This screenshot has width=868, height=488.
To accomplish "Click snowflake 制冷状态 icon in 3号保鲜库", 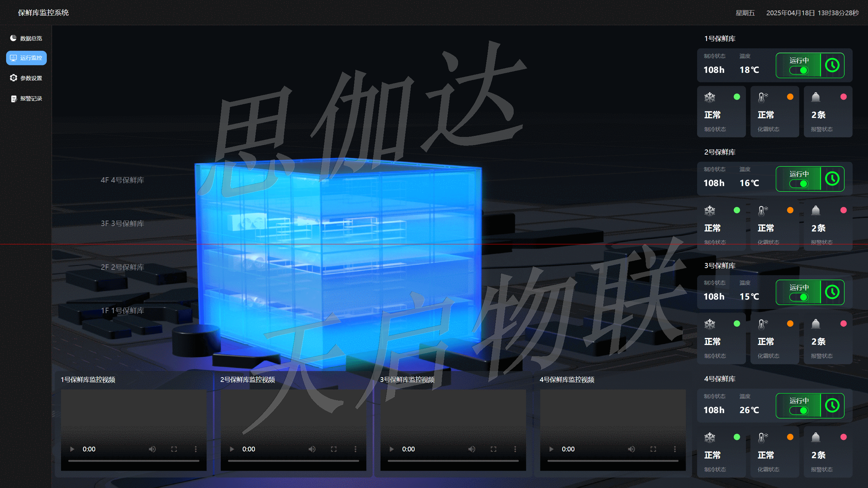I will (x=710, y=324).
